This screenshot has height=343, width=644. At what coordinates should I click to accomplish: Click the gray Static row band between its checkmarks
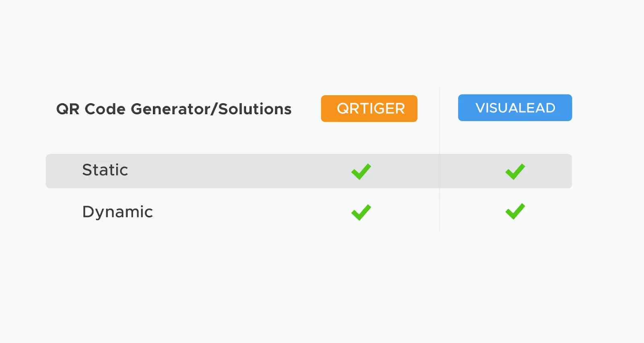click(x=438, y=171)
